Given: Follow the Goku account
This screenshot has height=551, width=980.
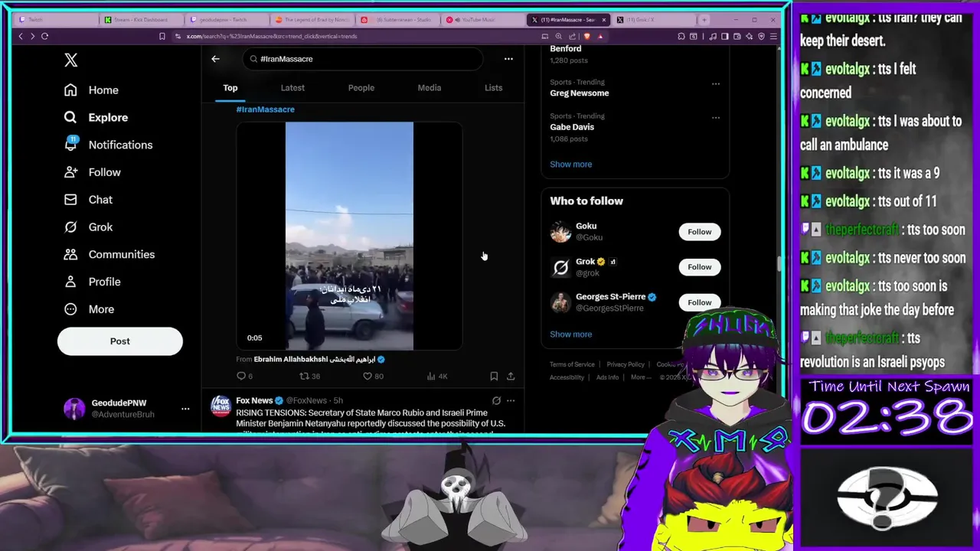Looking at the screenshot, I should (x=700, y=232).
